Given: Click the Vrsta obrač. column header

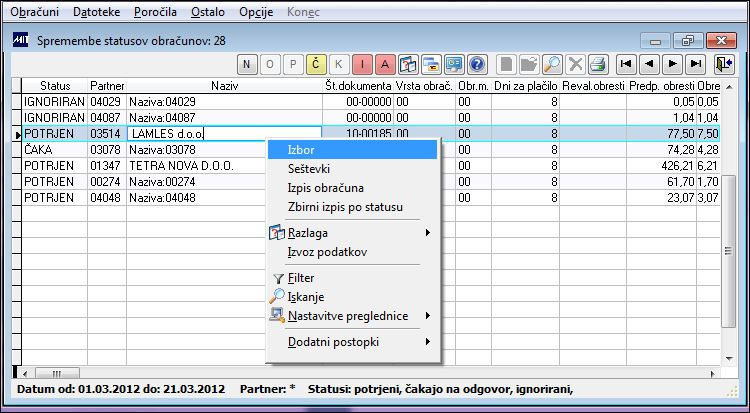Looking at the screenshot, I should (424, 86).
